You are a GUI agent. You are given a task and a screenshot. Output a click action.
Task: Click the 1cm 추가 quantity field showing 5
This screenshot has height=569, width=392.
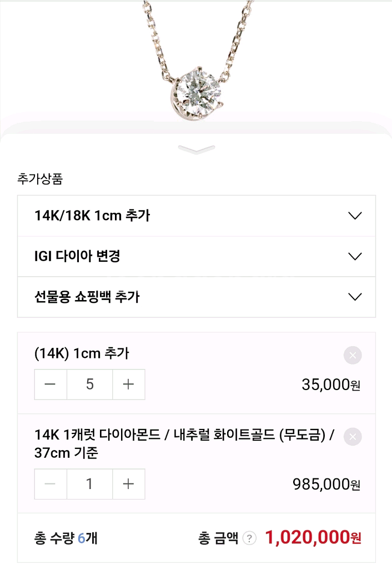[x=89, y=385]
